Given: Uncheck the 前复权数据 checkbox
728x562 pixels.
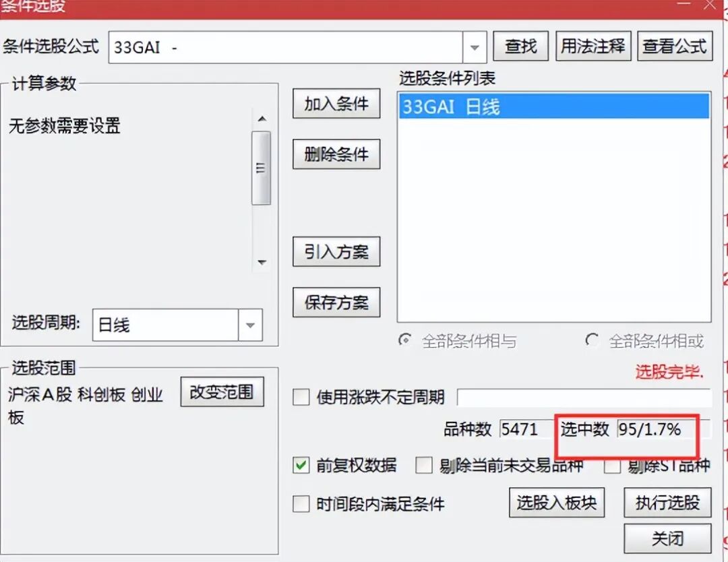Looking at the screenshot, I should pos(301,465).
